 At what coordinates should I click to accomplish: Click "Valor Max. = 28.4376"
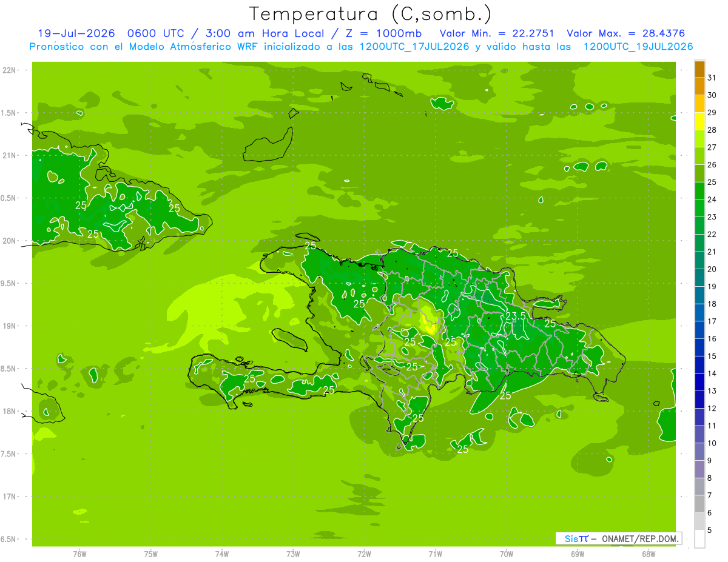tap(625, 33)
